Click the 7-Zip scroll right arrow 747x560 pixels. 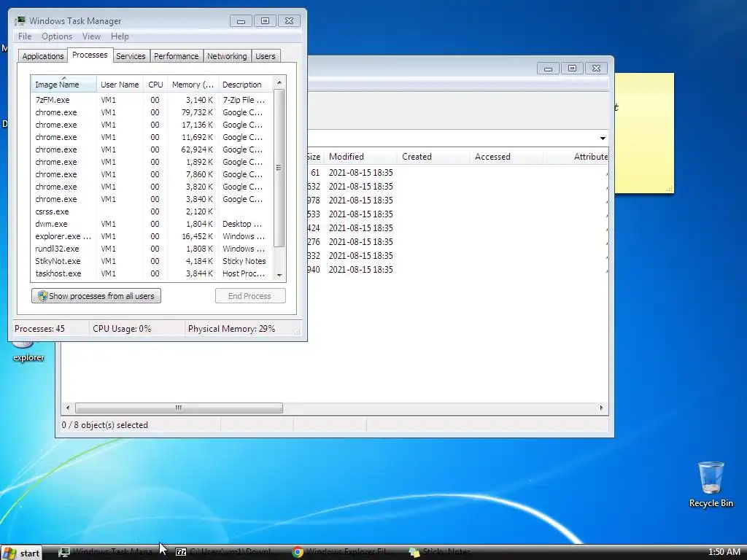click(x=601, y=408)
